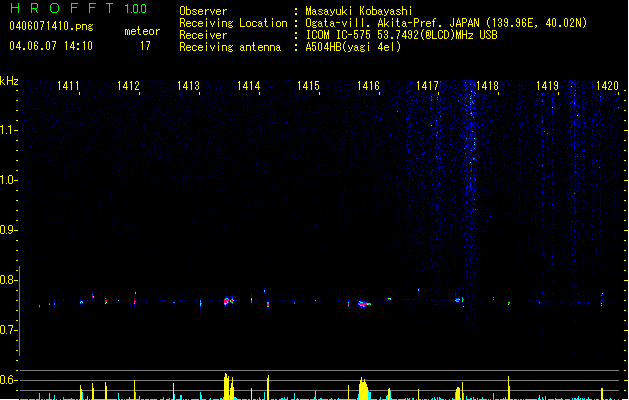Click the kHz axis unit label
This screenshot has width=629, height=400.
point(9,81)
